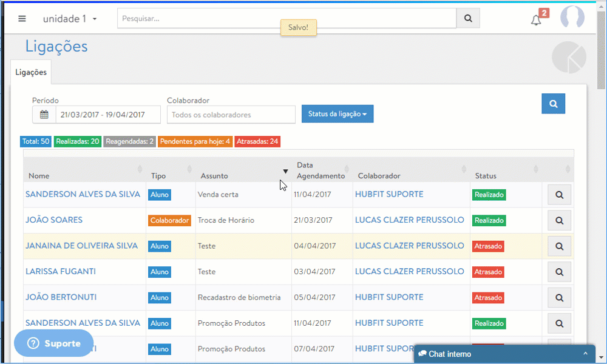Select the Ligações tab
Image resolution: width=607 pixels, height=364 pixels.
coord(31,72)
